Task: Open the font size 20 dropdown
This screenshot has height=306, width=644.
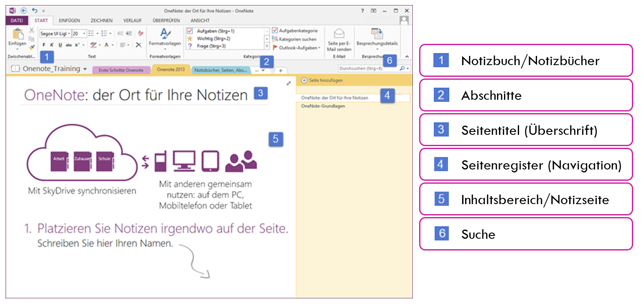Action: point(84,33)
